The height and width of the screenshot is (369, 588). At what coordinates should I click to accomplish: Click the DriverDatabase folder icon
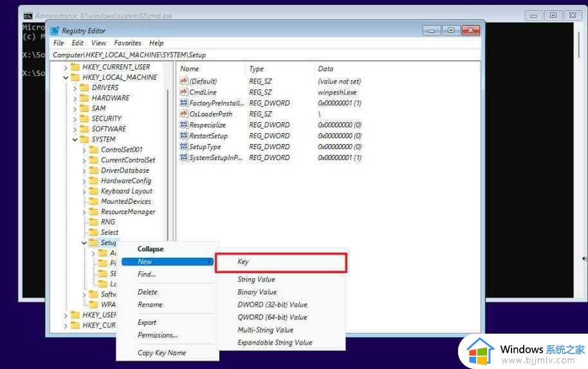93,170
